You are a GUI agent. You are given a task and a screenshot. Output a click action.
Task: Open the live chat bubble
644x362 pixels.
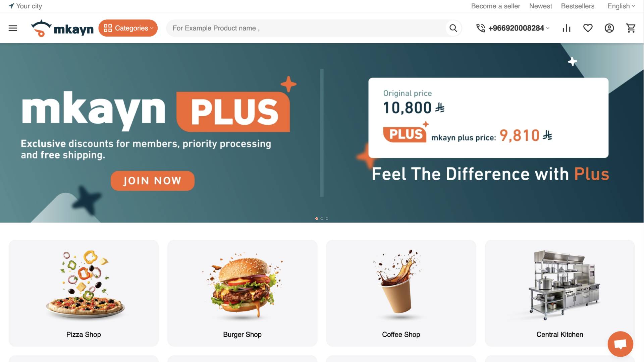click(621, 344)
